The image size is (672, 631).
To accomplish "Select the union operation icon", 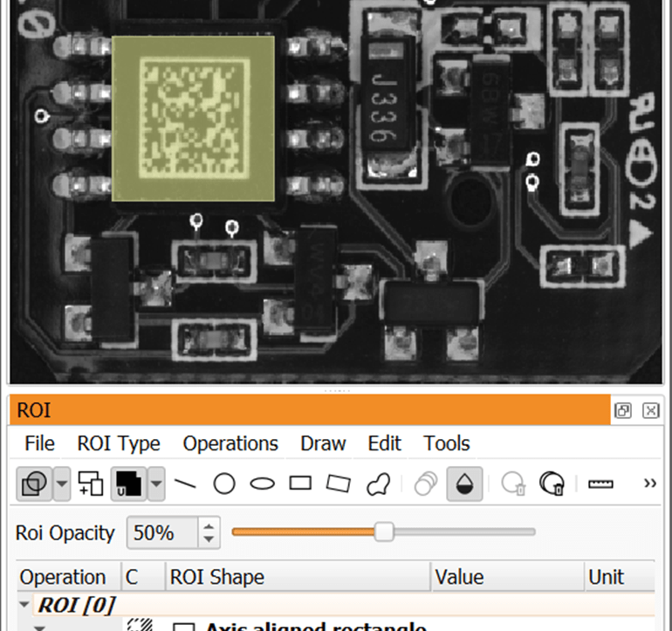I will pyautogui.click(x=128, y=484).
